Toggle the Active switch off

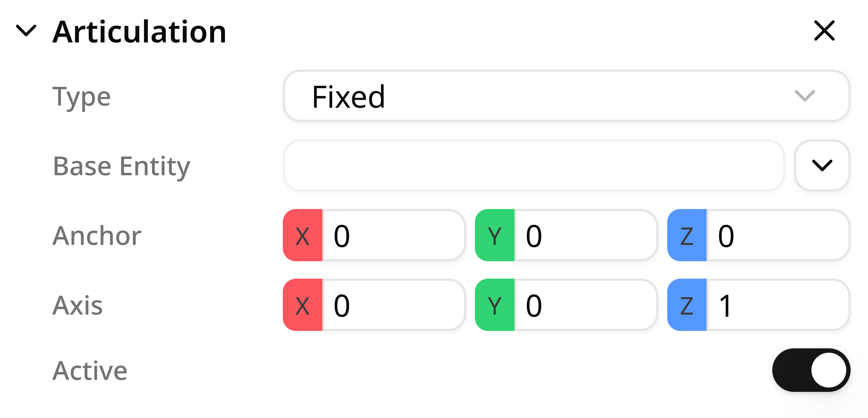(811, 370)
